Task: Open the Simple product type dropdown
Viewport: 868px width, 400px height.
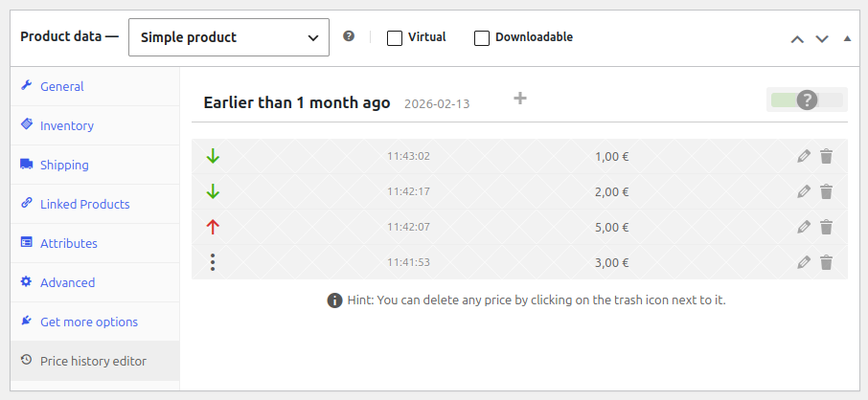Action: [229, 38]
